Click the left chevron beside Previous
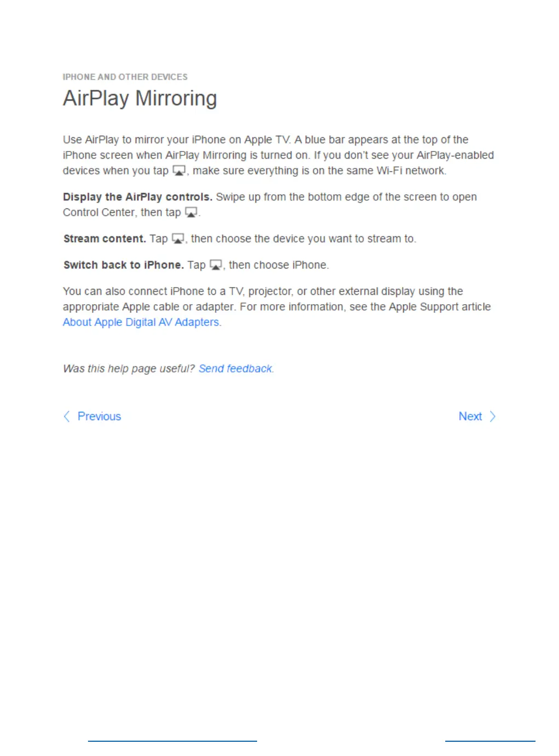 click(x=67, y=416)
